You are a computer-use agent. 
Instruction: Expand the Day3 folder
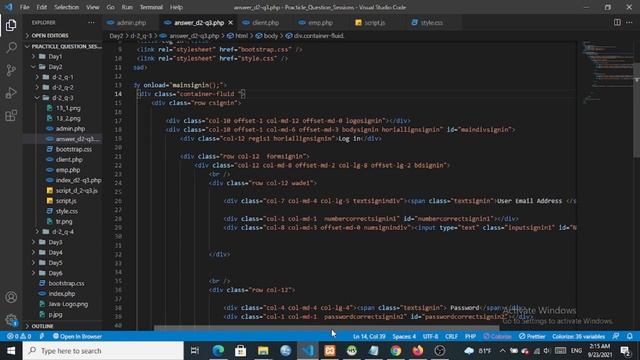pos(62,242)
